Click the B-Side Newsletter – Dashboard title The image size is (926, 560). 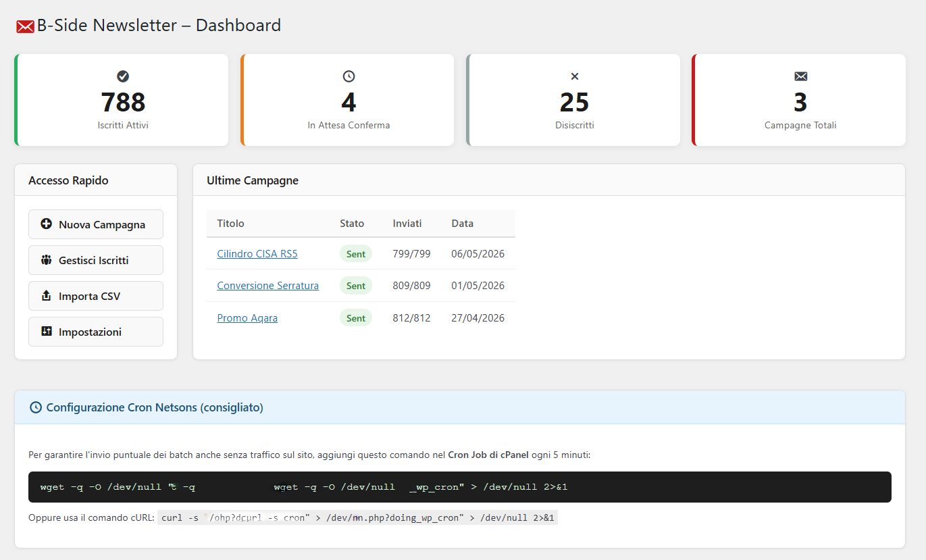tap(159, 26)
